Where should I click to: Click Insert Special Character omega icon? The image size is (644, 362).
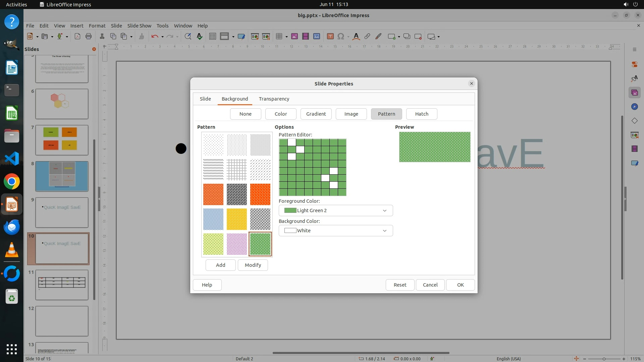tap(341, 37)
